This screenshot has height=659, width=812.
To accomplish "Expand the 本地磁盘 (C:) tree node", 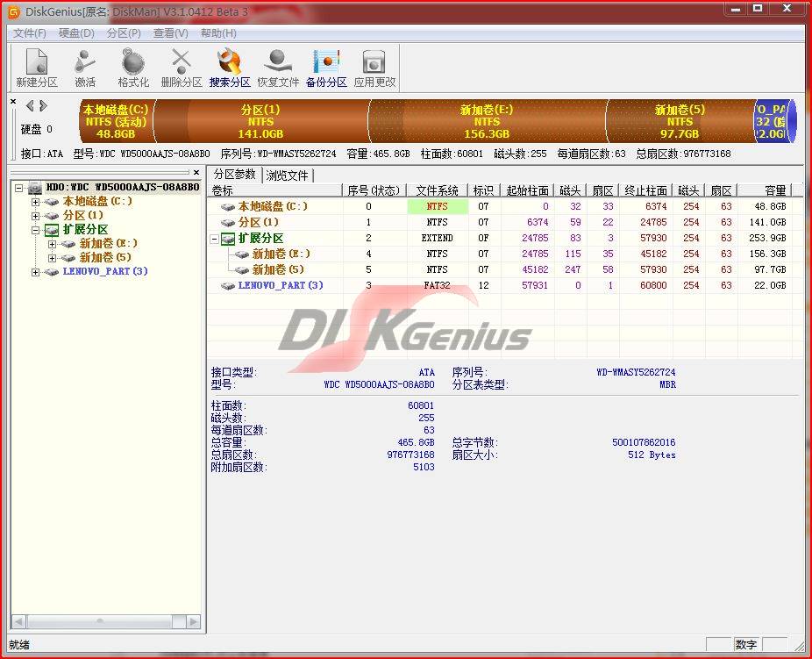I will 35,202.
